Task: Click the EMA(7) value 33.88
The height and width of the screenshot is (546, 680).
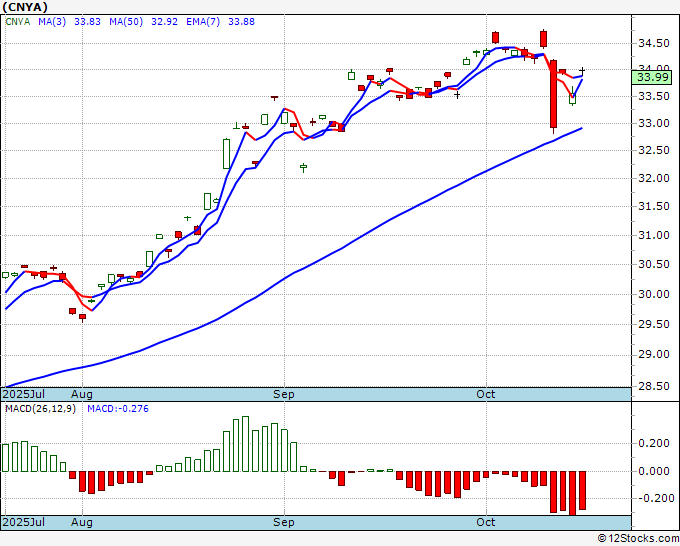Action: (x=241, y=22)
